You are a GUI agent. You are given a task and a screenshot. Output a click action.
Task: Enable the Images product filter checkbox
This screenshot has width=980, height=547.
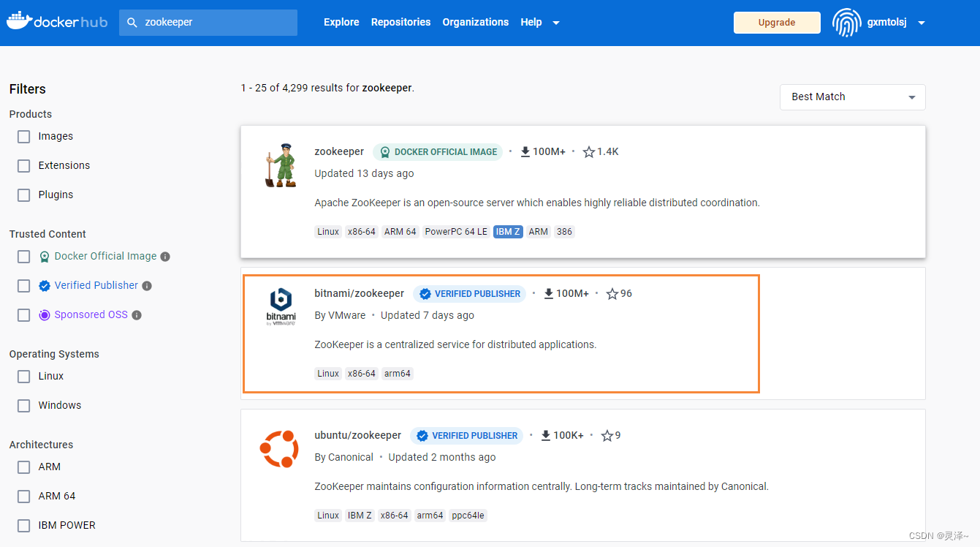tap(24, 137)
